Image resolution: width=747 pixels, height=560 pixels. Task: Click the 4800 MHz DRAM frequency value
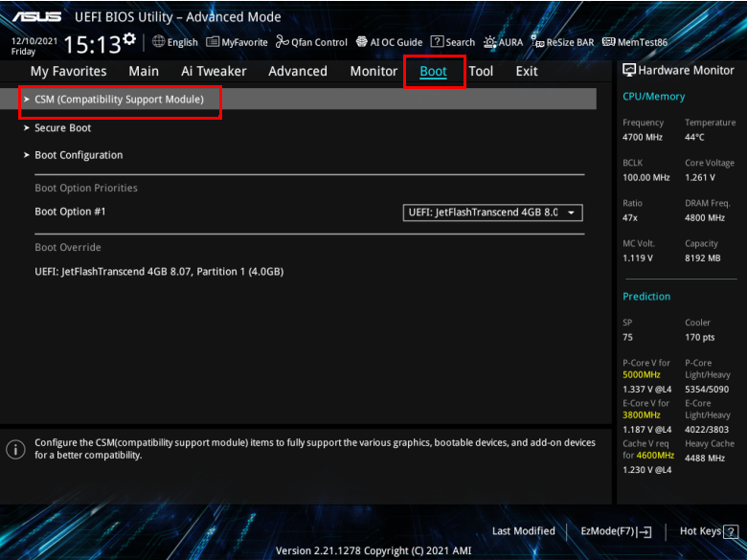point(705,218)
